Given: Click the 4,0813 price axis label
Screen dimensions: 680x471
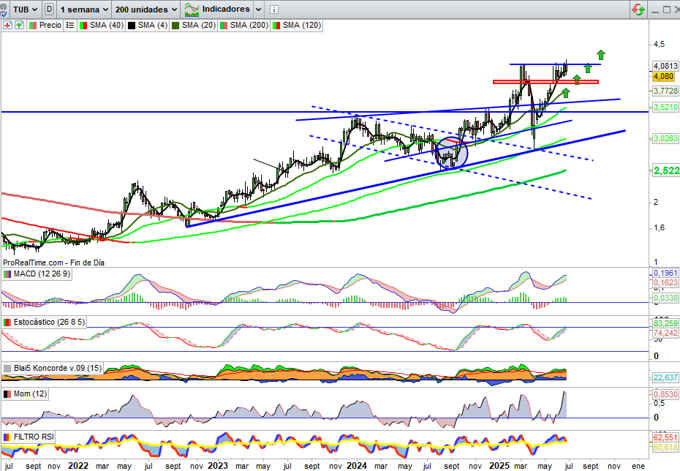Looking at the screenshot, I should tap(665, 66).
